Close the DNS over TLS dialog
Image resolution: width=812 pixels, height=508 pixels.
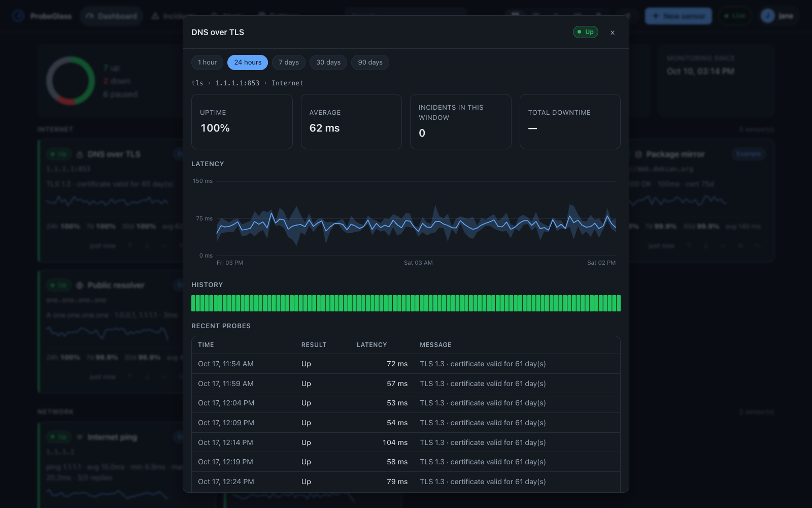click(x=613, y=33)
